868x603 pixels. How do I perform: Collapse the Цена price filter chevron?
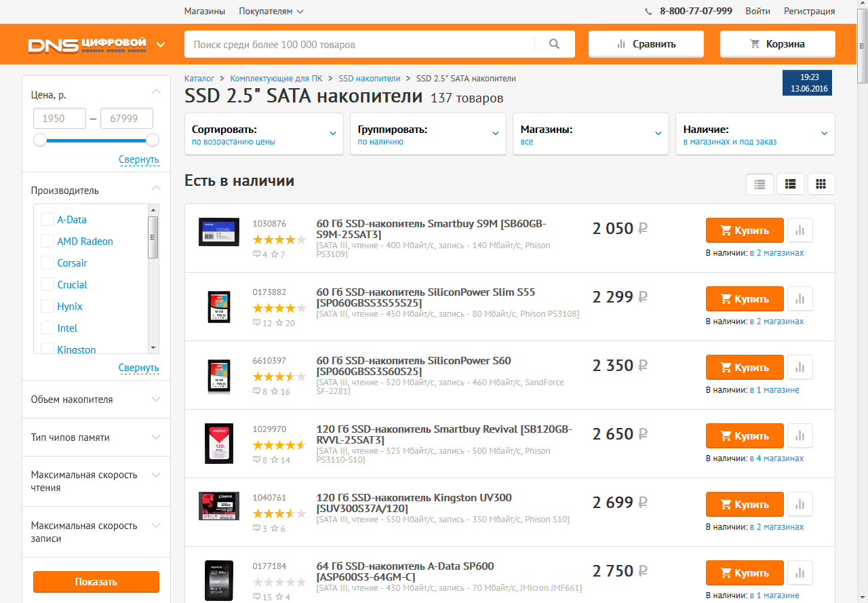pos(156,92)
